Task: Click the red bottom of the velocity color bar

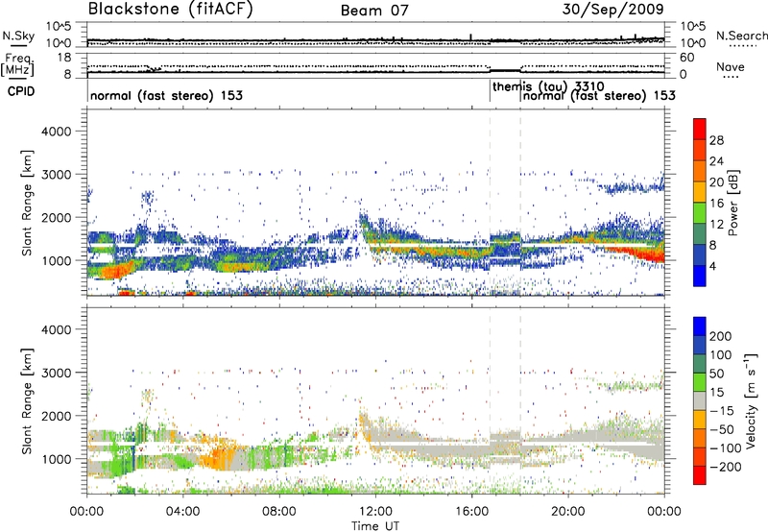Action: point(700,475)
